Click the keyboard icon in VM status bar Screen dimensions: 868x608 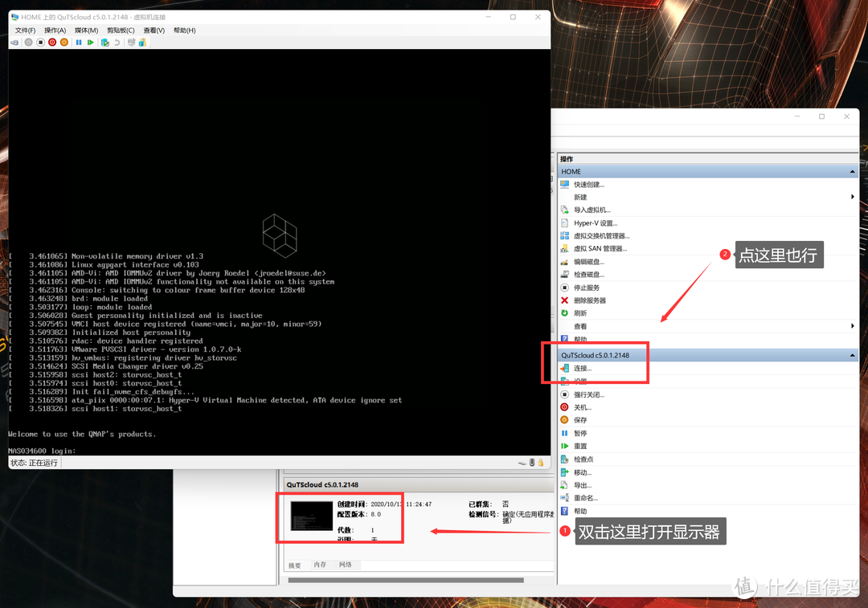(x=522, y=463)
